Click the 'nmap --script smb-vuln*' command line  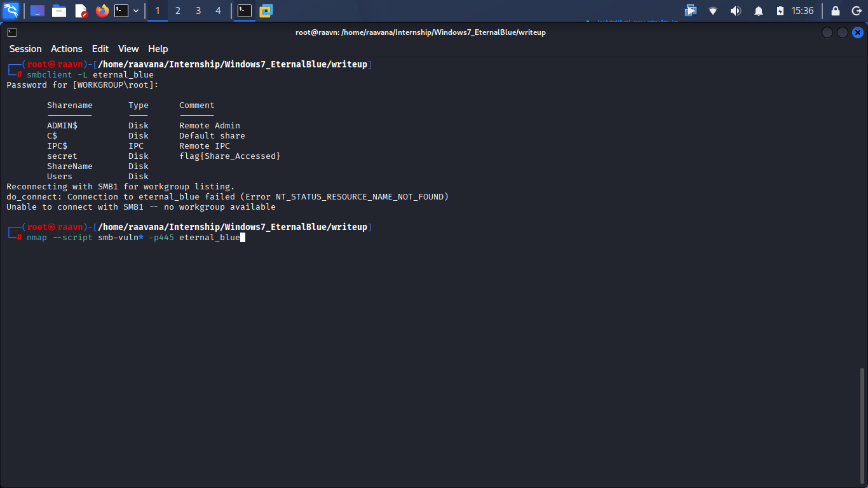(x=133, y=238)
